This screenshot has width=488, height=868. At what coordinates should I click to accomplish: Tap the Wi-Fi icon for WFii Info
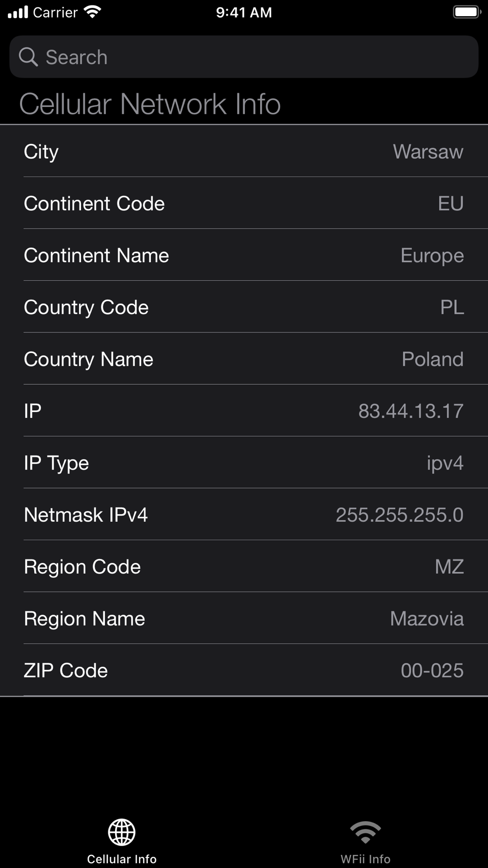pos(366,832)
